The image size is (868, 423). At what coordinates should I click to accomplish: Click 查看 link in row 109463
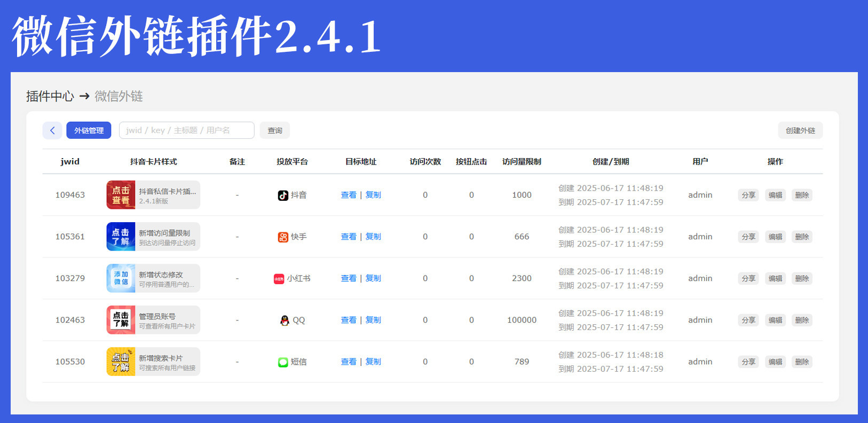click(349, 195)
